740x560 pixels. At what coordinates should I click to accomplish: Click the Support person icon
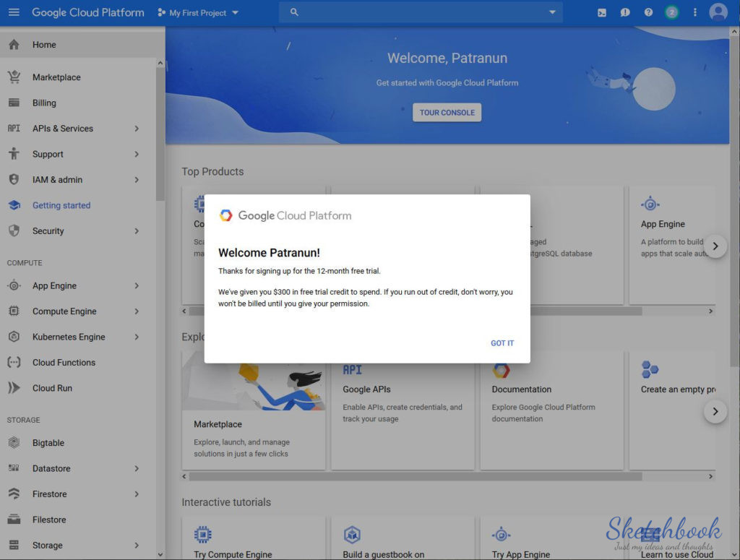point(14,154)
